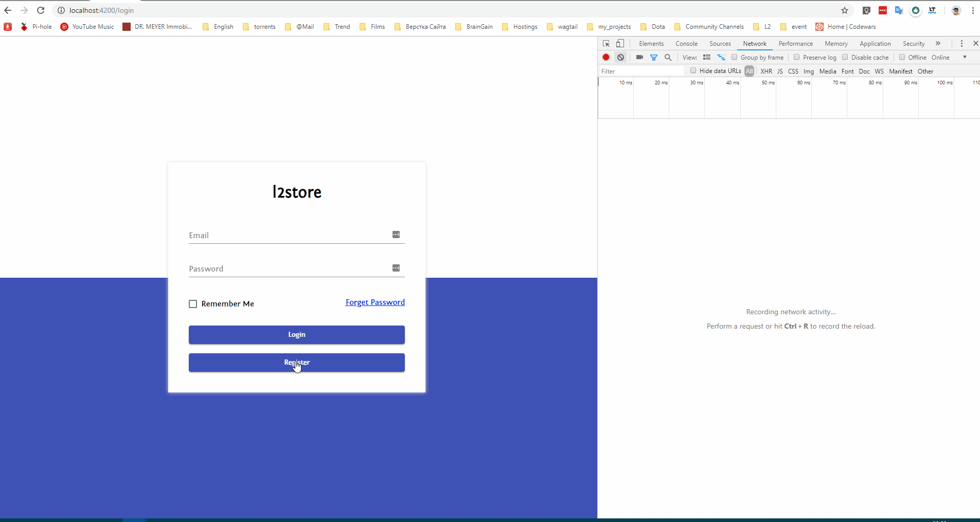Show more DevTools panels via chevron
Screen dimensions: 980x522
tap(938, 44)
